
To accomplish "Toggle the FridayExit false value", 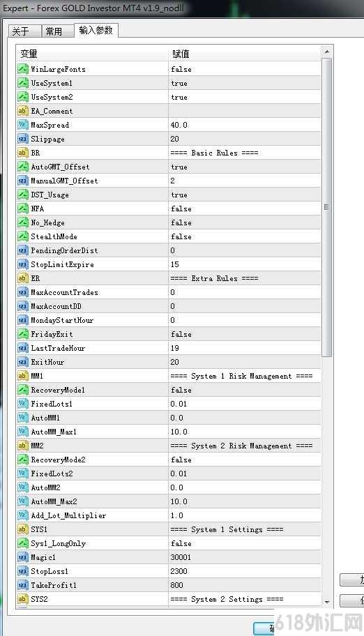I will (x=244, y=334).
